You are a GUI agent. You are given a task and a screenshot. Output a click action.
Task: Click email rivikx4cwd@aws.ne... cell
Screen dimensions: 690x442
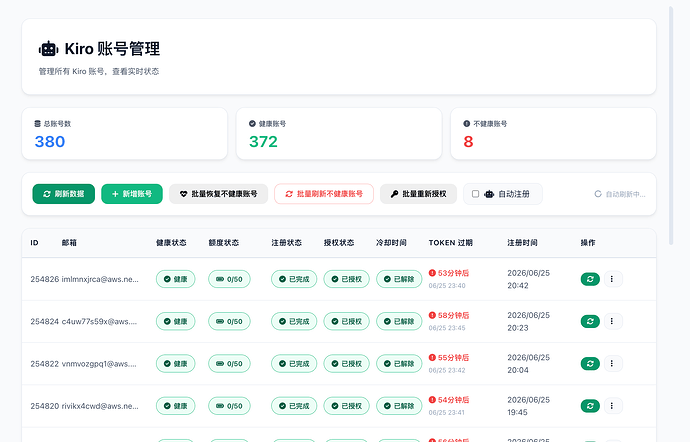100,406
